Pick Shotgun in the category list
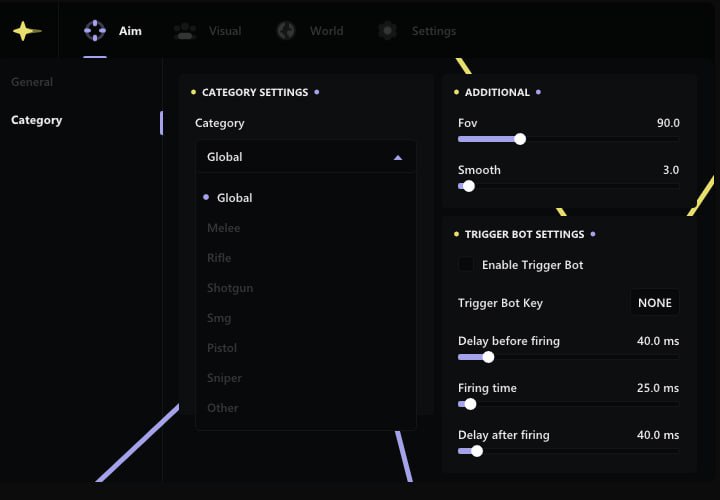720x500 pixels. click(230, 288)
